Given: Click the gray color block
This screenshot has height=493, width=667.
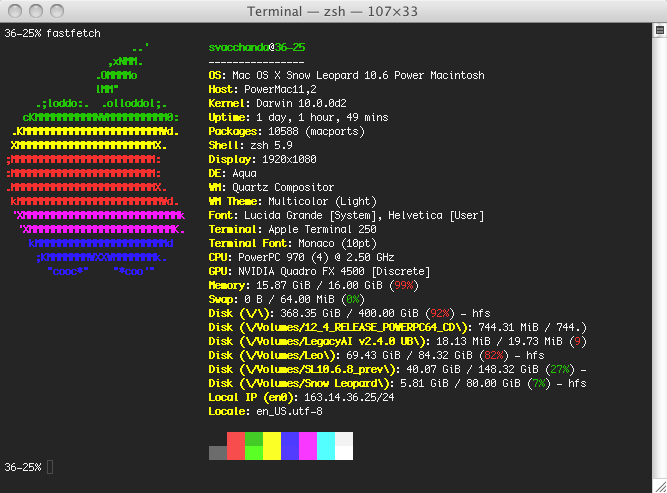Looking at the screenshot, I should click(218, 453).
